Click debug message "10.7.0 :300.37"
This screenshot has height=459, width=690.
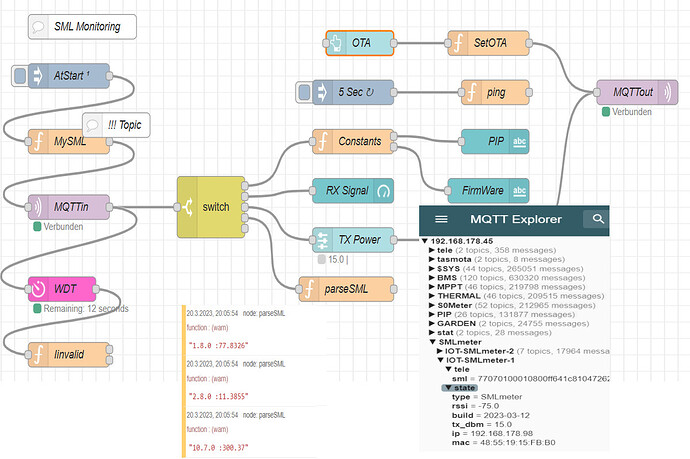(218, 448)
